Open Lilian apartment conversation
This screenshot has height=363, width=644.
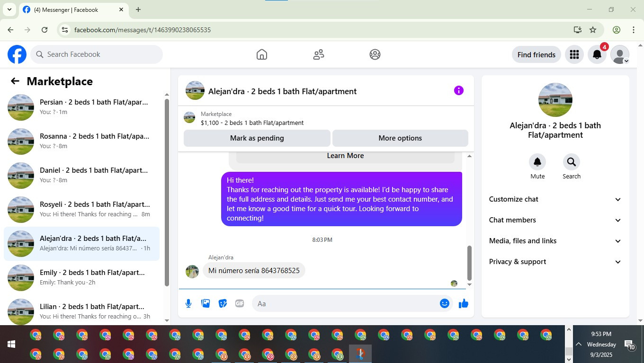pos(81,311)
